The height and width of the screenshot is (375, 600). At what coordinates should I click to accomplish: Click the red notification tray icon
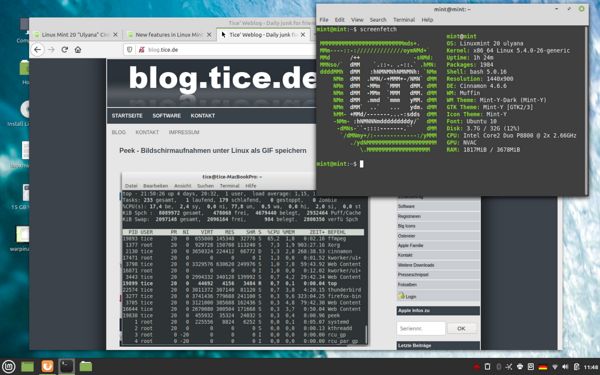click(476, 367)
